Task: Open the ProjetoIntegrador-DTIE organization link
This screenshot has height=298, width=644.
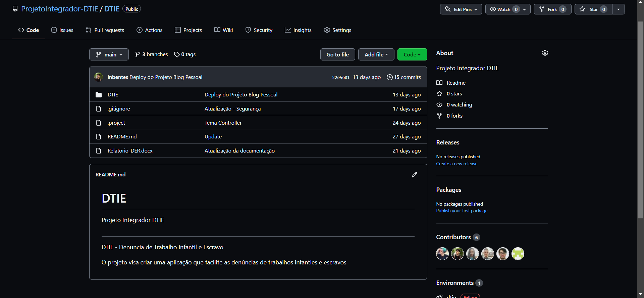Action: point(60,9)
